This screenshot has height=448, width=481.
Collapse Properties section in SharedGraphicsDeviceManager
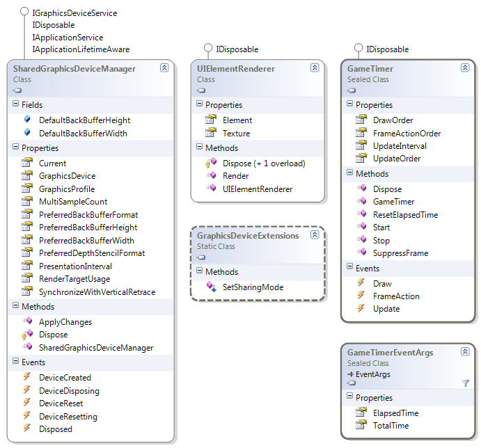[15, 147]
